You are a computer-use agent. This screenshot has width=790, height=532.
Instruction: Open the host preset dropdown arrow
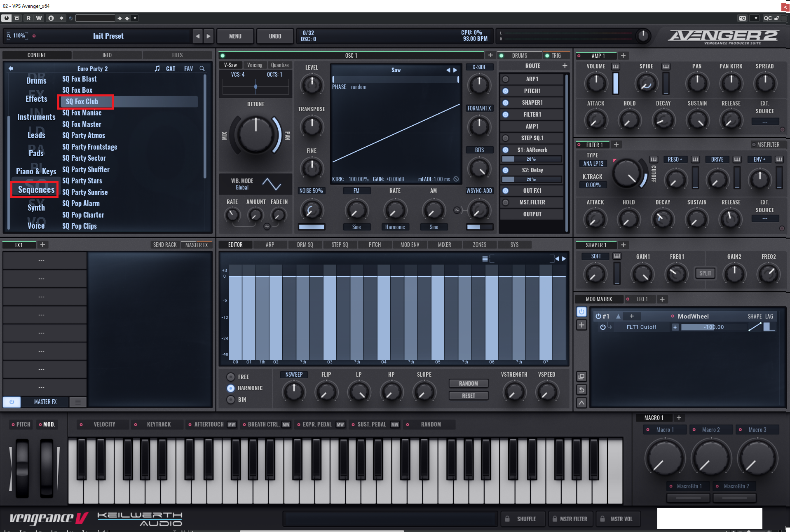135,18
